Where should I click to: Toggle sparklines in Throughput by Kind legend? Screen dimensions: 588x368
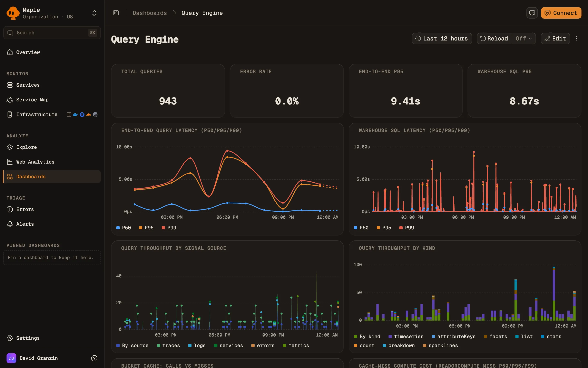click(441, 346)
